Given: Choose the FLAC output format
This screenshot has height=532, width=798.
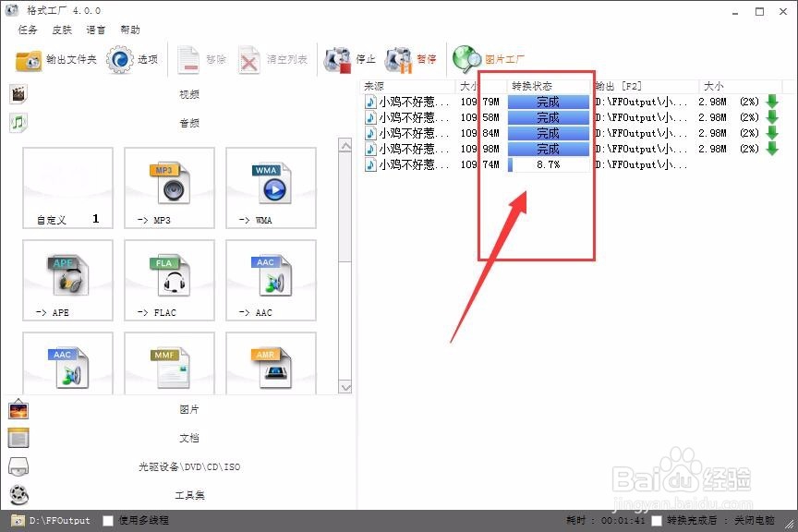Looking at the screenshot, I should click(x=169, y=280).
